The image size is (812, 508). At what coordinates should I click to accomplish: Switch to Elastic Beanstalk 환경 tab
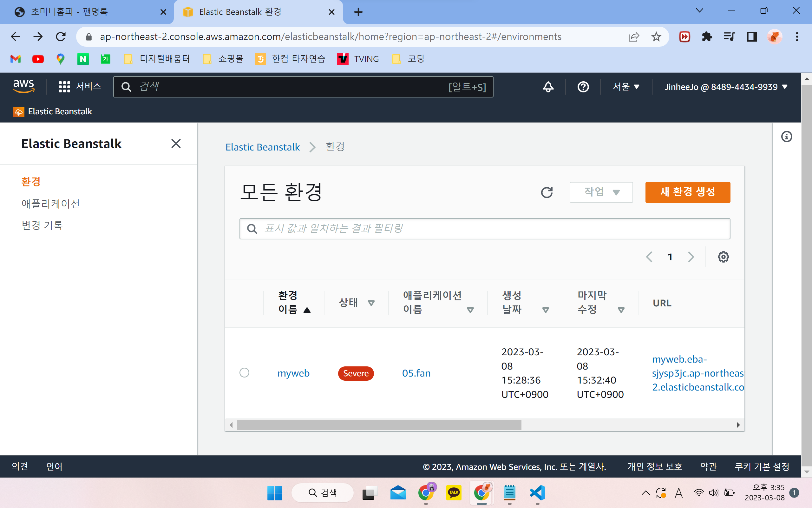[x=259, y=12]
